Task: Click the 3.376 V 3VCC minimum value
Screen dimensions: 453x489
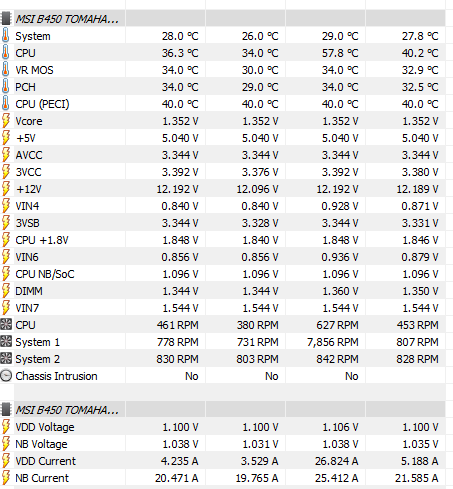Action: pyautogui.click(x=260, y=172)
